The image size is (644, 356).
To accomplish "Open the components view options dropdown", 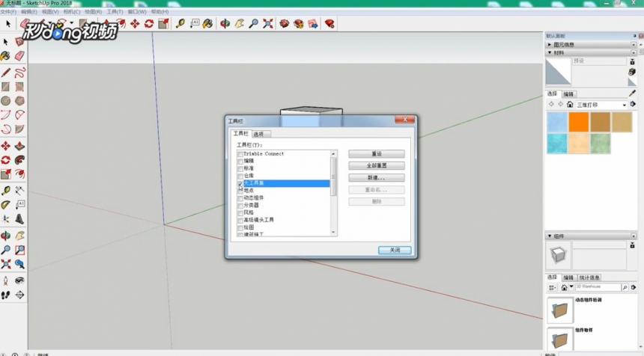I will [x=552, y=287].
